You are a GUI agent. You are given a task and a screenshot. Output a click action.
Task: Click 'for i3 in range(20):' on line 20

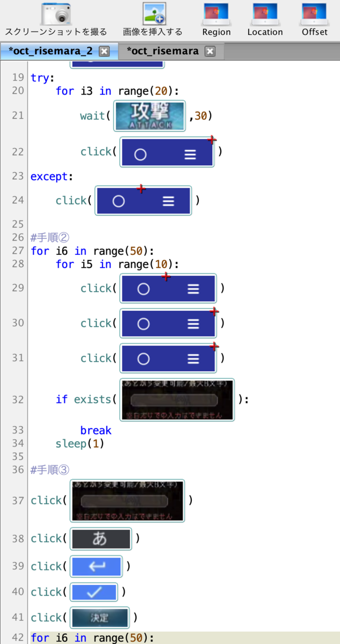(117, 91)
